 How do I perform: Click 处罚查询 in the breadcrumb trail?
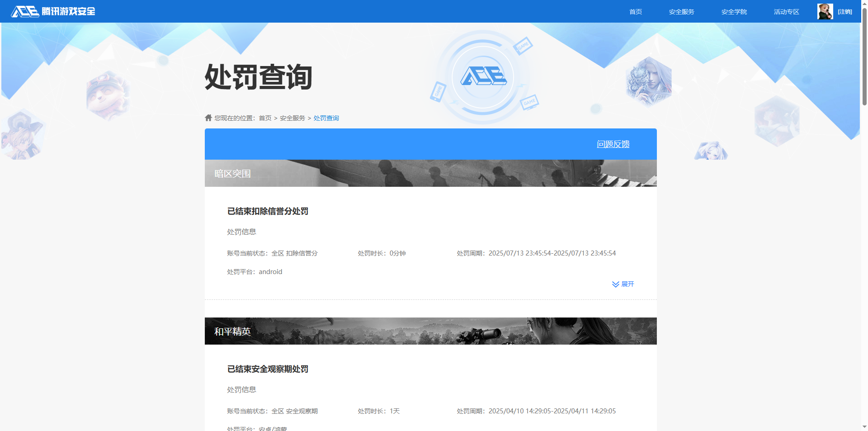point(326,118)
